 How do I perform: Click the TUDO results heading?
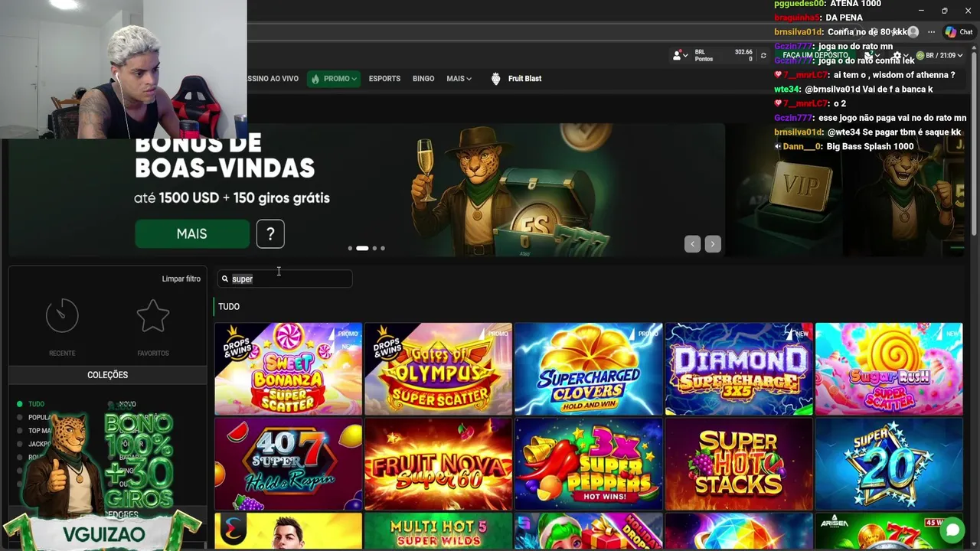[229, 307]
